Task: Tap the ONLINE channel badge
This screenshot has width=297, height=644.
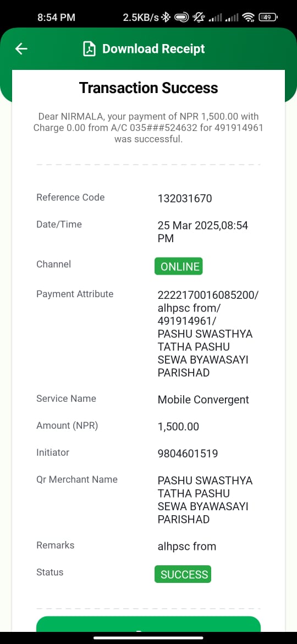Action: coord(178,266)
